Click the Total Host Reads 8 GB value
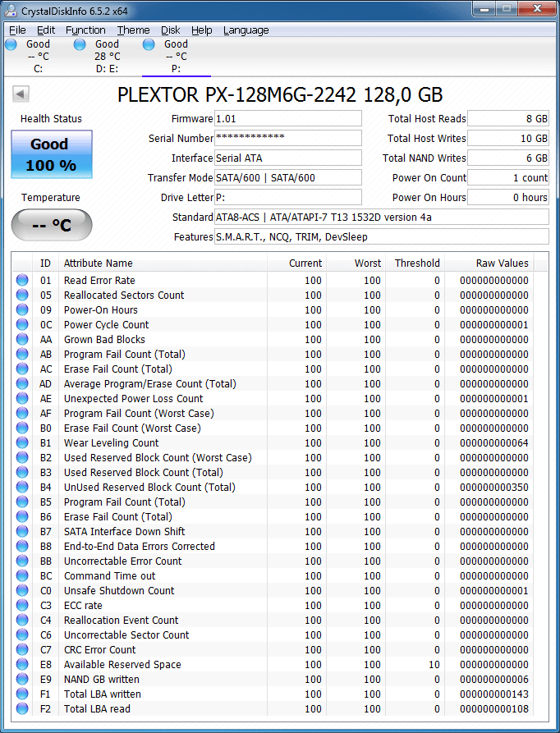560x733 pixels. point(508,119)
